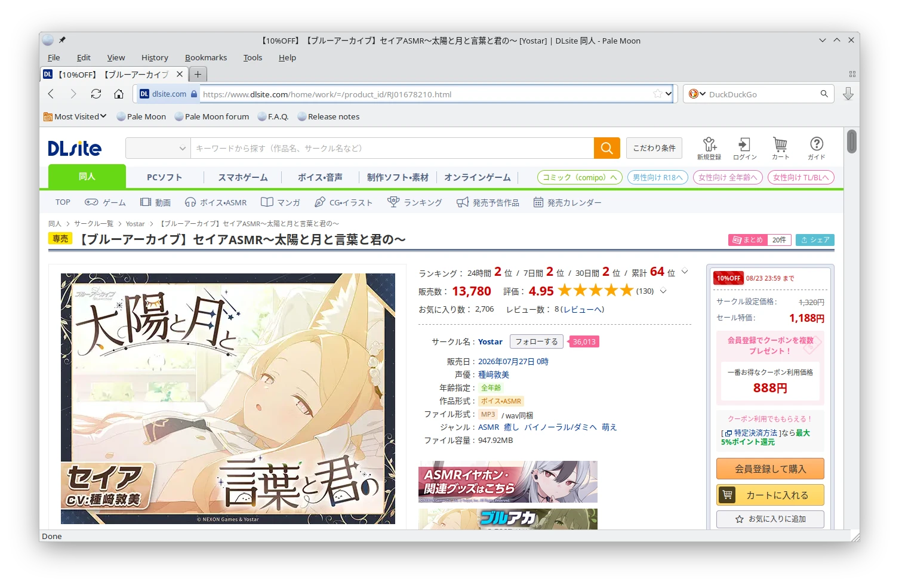This screenshot has width=899, height=588.
Task: Switch to the PCソフト tab
Action: coord(165,177)
